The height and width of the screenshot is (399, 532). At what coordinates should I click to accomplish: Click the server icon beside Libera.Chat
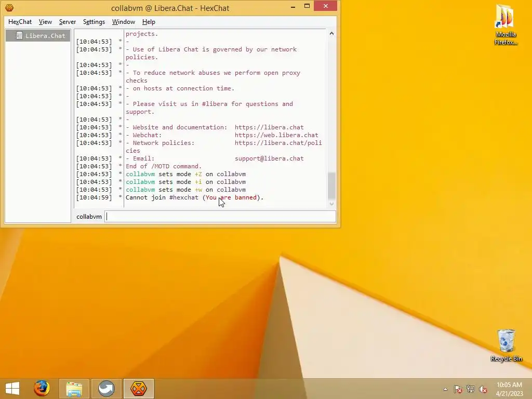pos(19,36)
